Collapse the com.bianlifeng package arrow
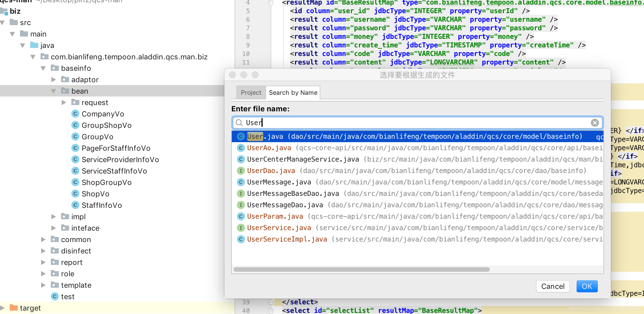 [x=33, y=57]
